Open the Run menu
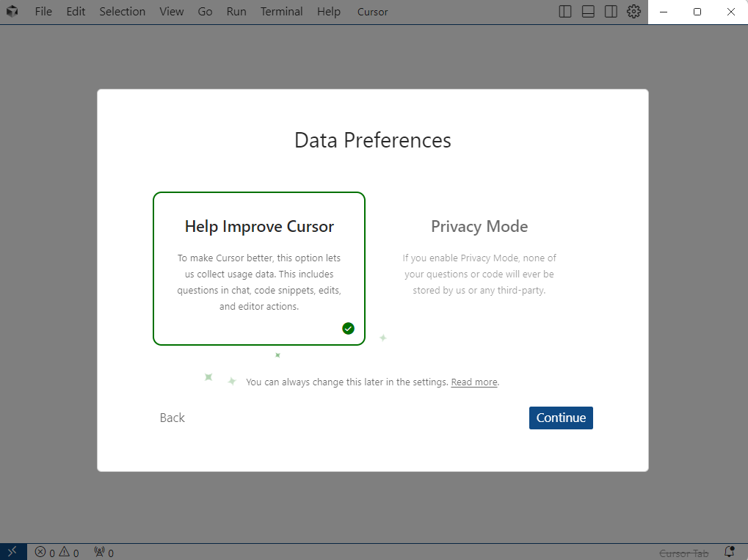This screenshot has width=748, height=560. point(236,12)
